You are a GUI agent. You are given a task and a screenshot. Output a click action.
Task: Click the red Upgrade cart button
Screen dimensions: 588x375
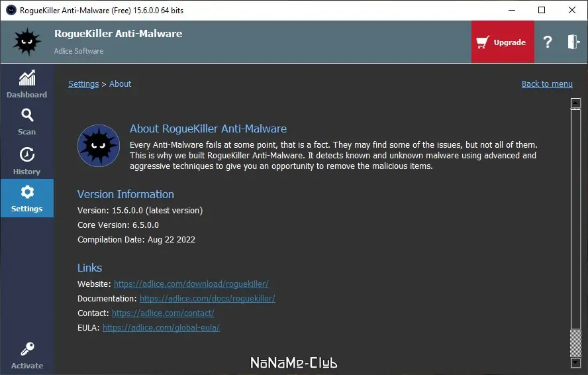(x=503, y=42)
